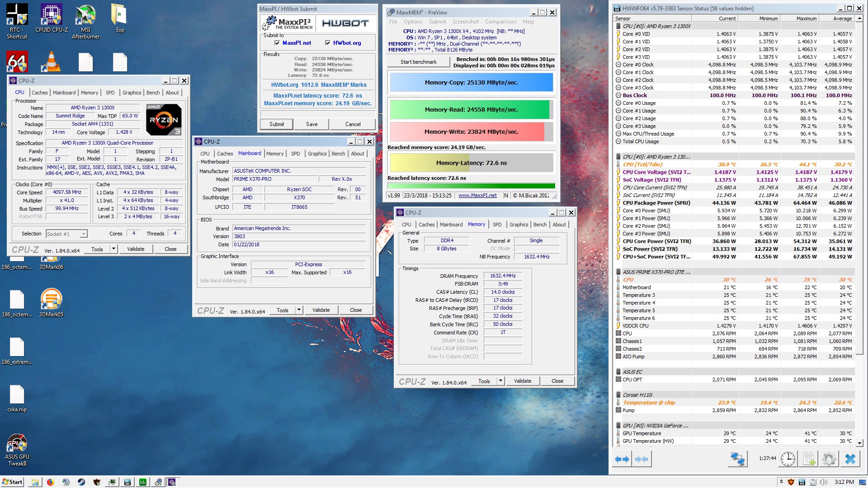The height and width of the screenshot is (488, 868).
Task: Open Tools dropdown arrow in Memory window
Action: tap(500, 381)
